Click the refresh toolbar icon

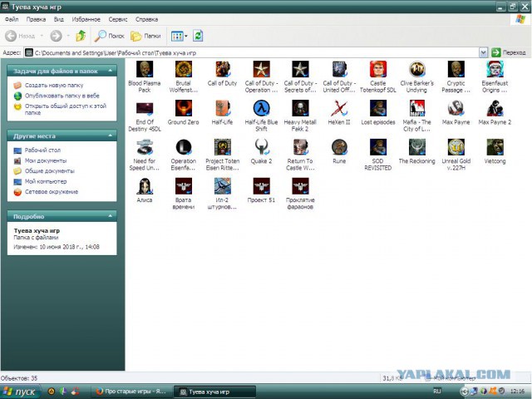click(198, 36)
